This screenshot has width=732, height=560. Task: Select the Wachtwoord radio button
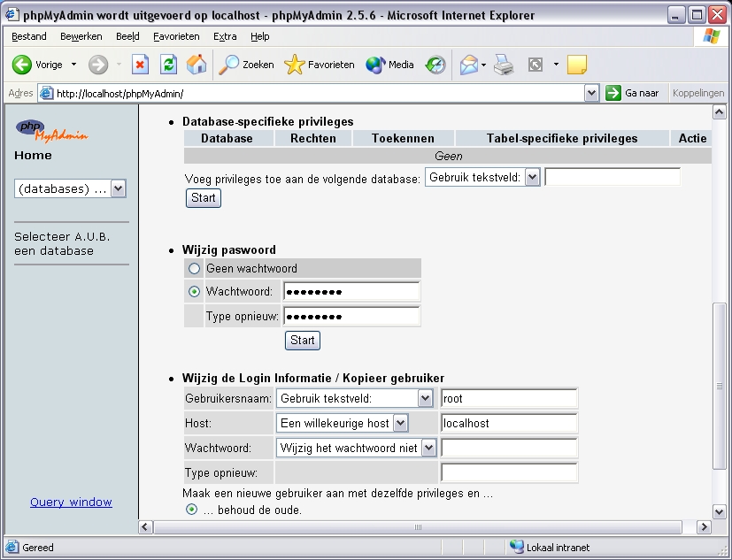click(194, 292)
